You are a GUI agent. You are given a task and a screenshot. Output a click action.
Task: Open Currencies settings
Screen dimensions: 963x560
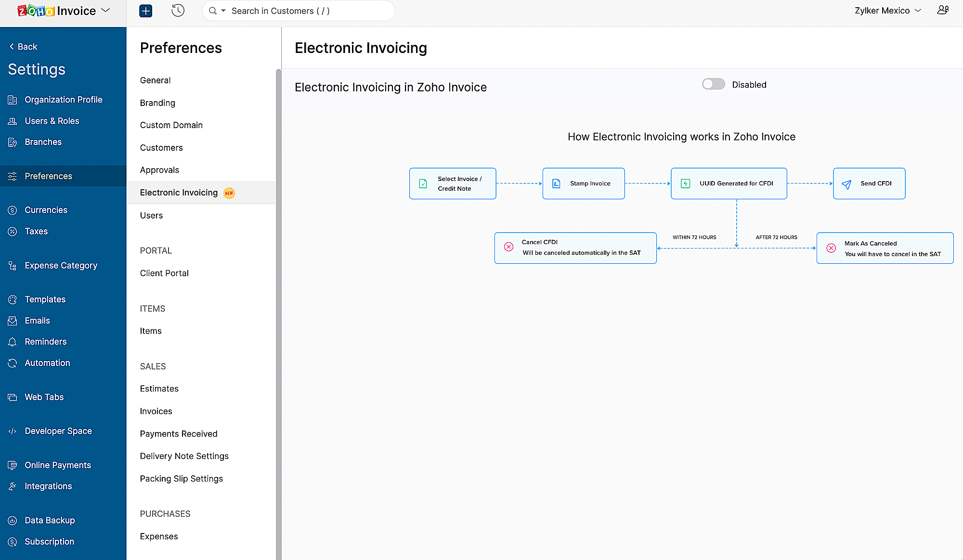pos(46,209)
